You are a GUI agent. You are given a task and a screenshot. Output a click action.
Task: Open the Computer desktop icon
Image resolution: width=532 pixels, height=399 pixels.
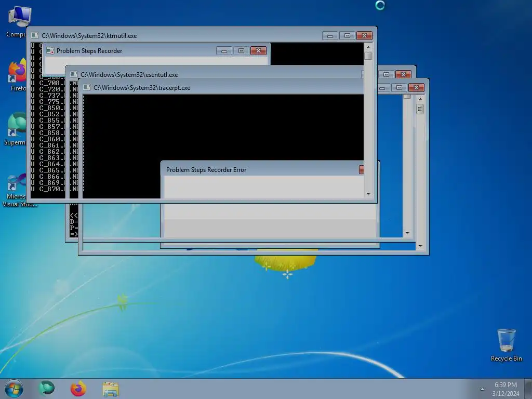coord(19,21)
